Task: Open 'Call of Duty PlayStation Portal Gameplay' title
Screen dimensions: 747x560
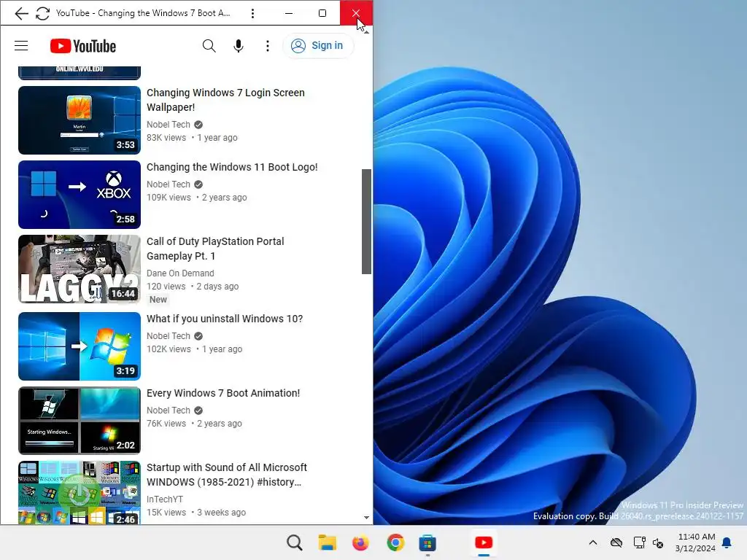Action: point(215,249)
